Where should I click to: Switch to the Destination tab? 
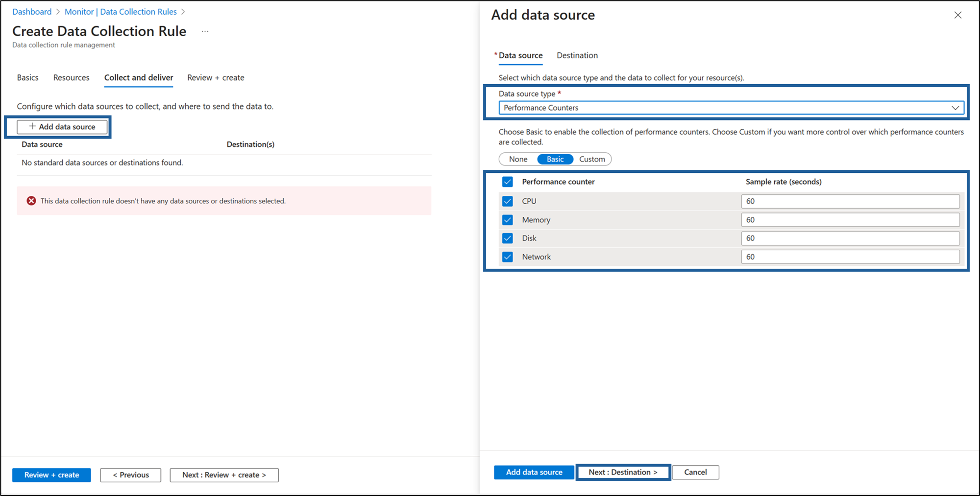click(x=577, y=55)
